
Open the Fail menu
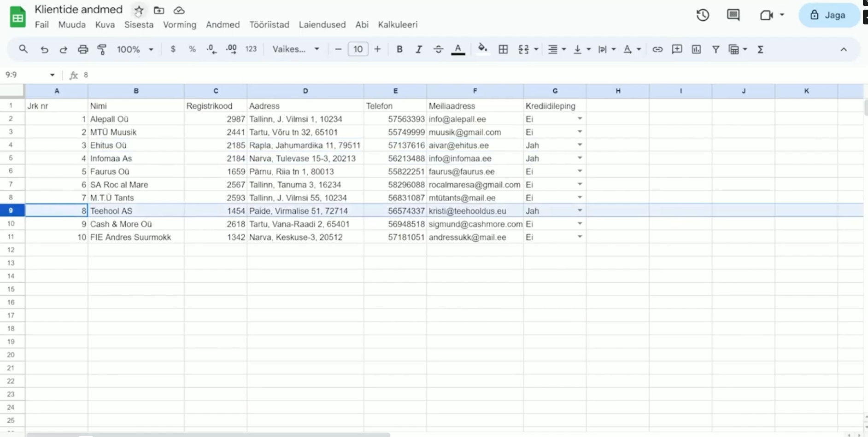(41, 25)
